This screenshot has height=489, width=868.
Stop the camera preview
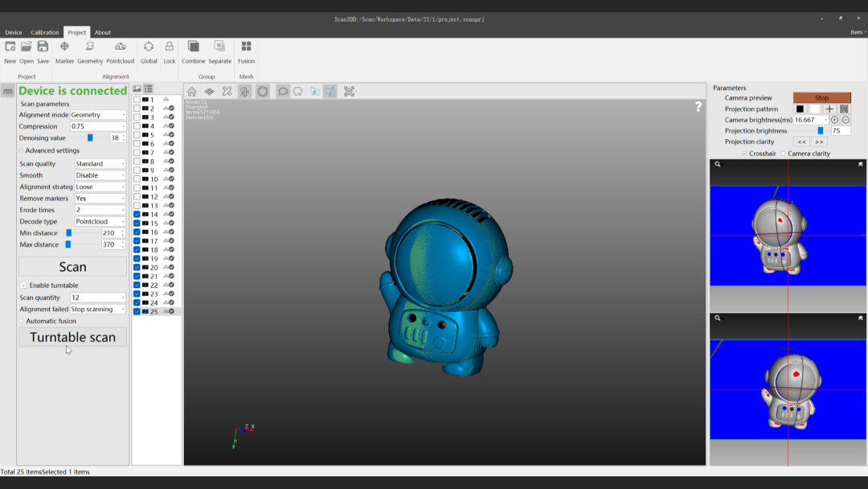click(822, 97)
